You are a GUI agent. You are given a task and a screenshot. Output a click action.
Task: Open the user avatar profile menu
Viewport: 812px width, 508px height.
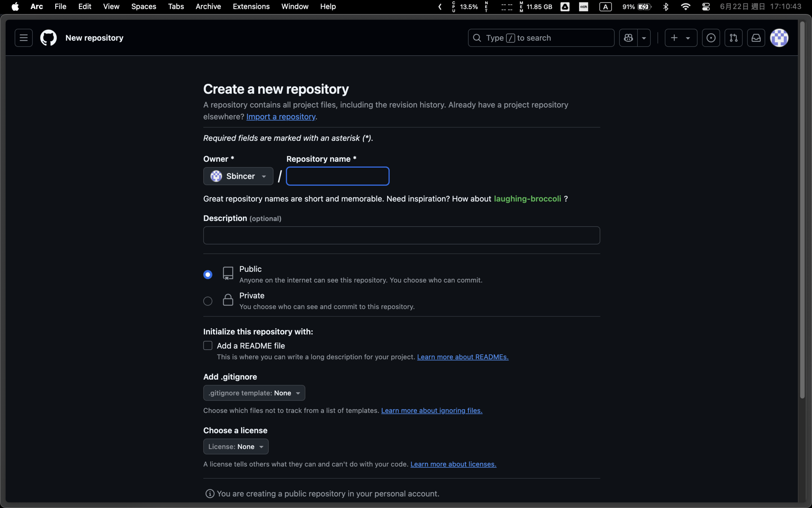pos(779,38)
